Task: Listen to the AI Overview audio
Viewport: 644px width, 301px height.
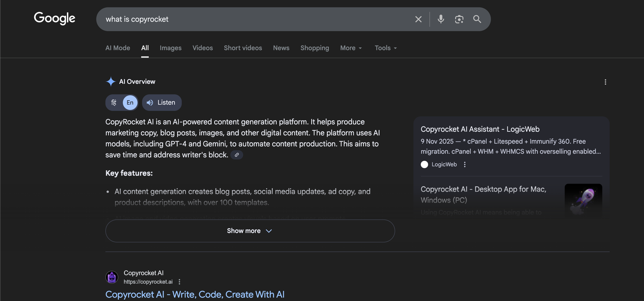Action: [x=162, y=103]
